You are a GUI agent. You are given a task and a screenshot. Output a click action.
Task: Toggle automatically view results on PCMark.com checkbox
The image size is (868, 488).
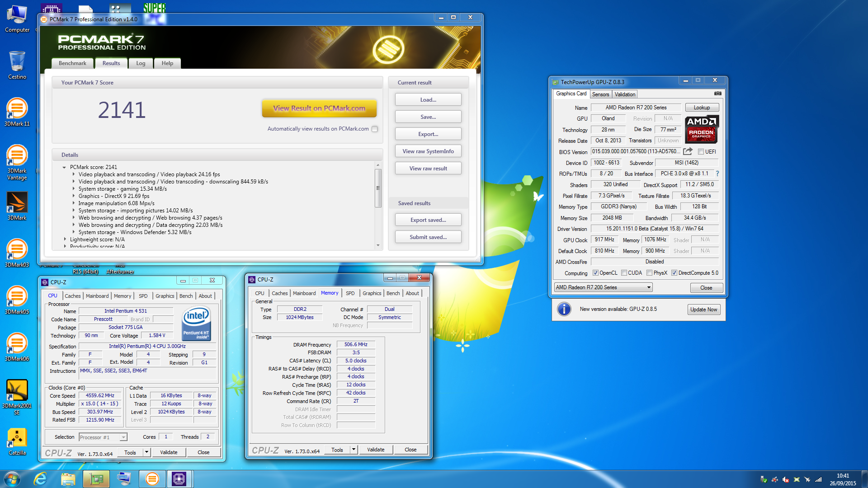(374, 129)
